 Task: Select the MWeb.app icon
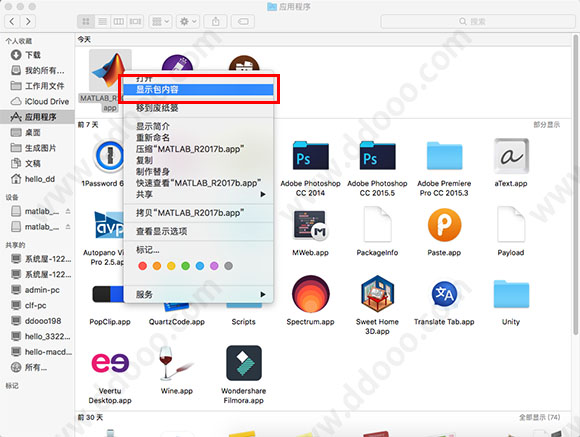pos(310,225)
